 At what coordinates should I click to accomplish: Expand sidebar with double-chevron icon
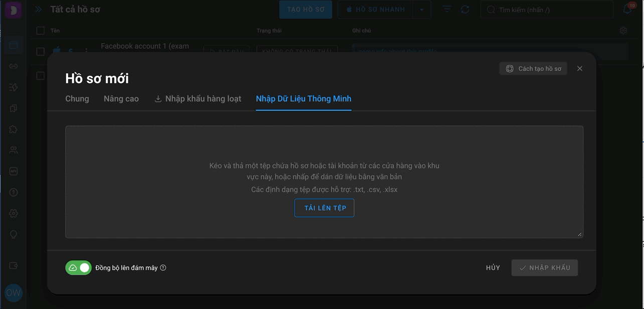(39, 9)
